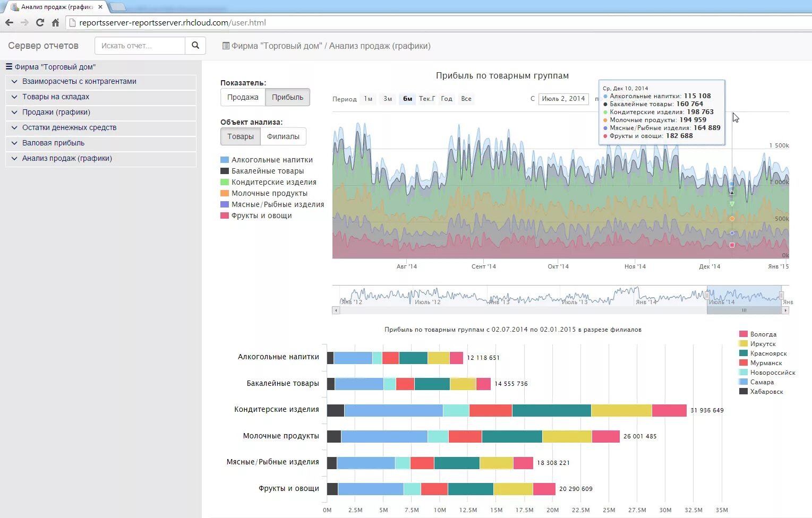Expand Продажи (графики) section

101,113
